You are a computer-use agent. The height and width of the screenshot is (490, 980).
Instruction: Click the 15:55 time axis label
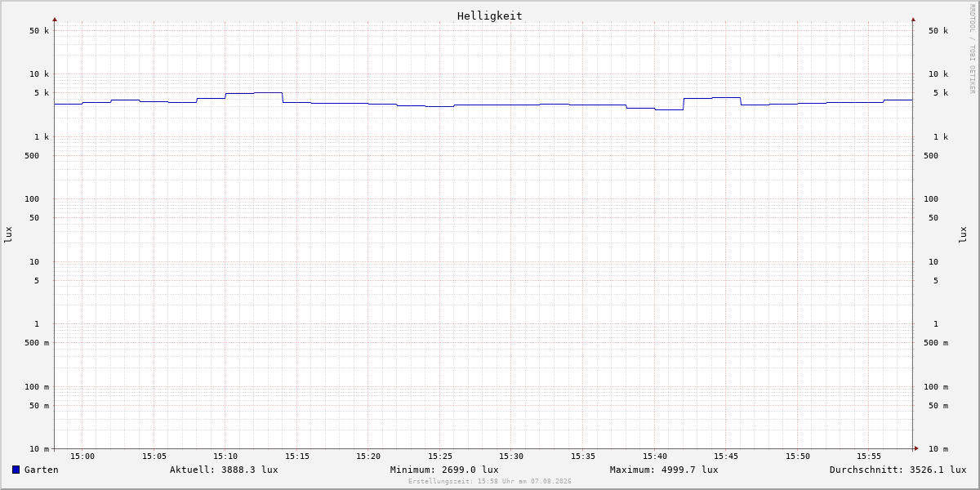pyautogui.click(x=869, y=457)
